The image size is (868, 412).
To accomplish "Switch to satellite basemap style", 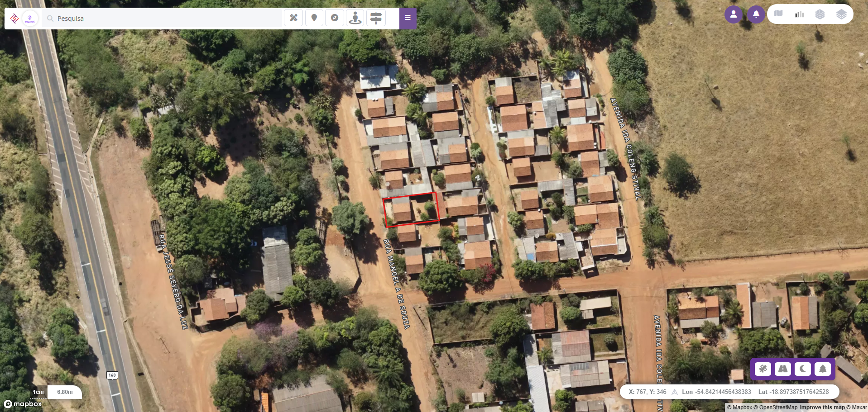I will [x=763, y=369].
